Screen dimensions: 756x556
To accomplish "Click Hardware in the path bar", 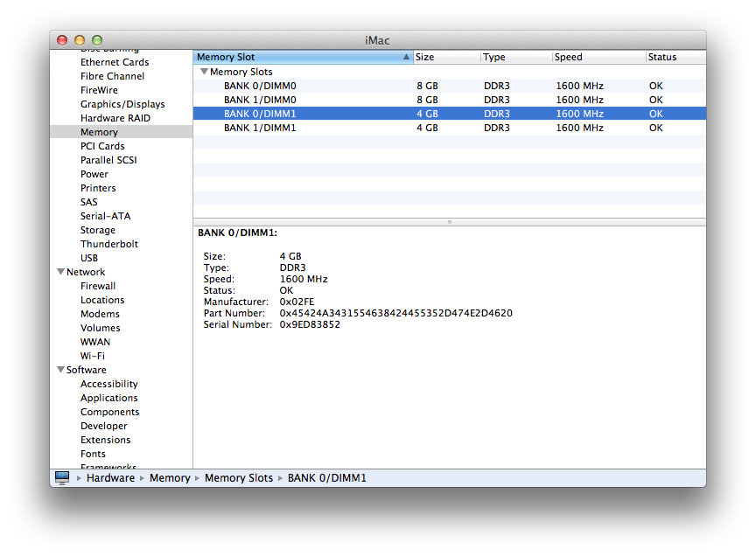I will [110, 478].
